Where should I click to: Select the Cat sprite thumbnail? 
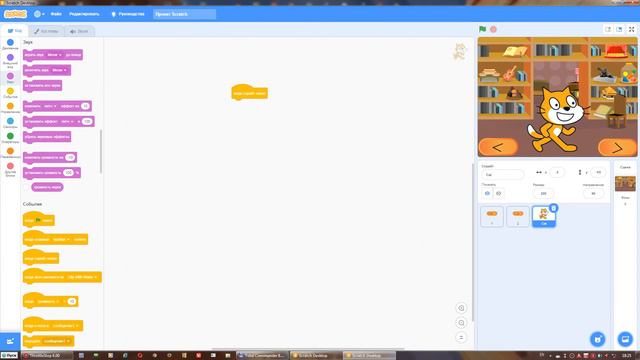click(544, 216)
